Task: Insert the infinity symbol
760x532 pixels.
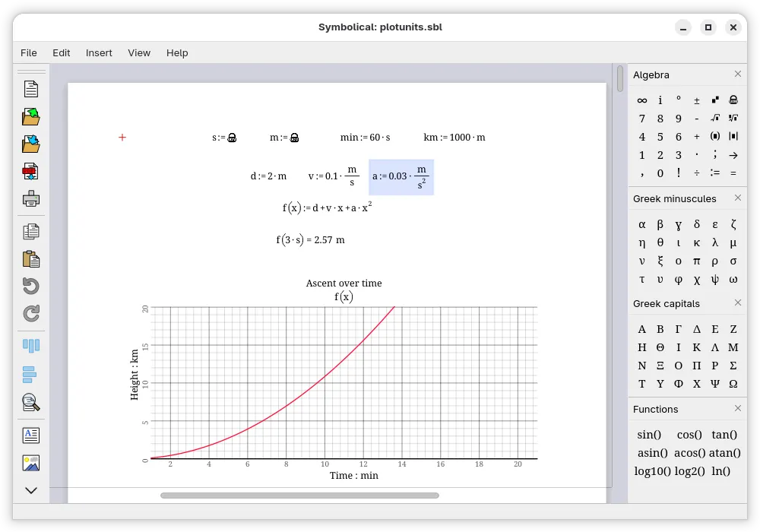Action: [x=641, y=100]
